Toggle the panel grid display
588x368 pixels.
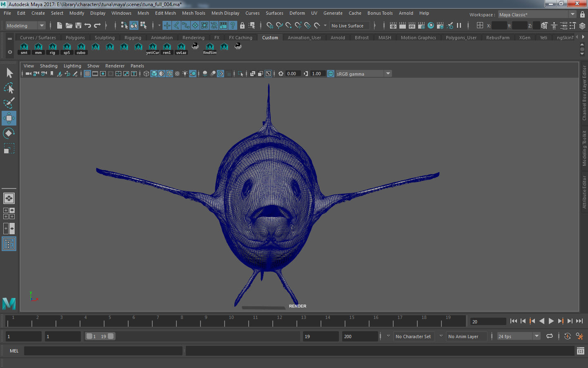(87, 74)
